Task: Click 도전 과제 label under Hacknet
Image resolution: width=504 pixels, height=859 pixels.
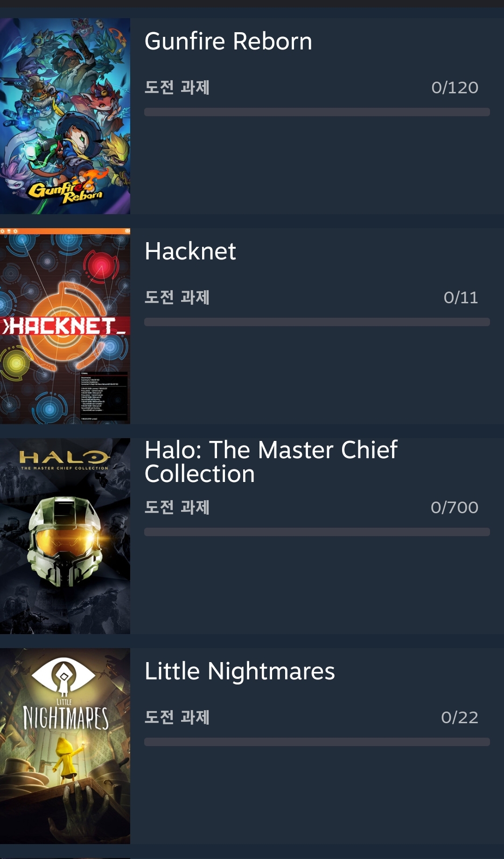Action: (x=177, y=297)
